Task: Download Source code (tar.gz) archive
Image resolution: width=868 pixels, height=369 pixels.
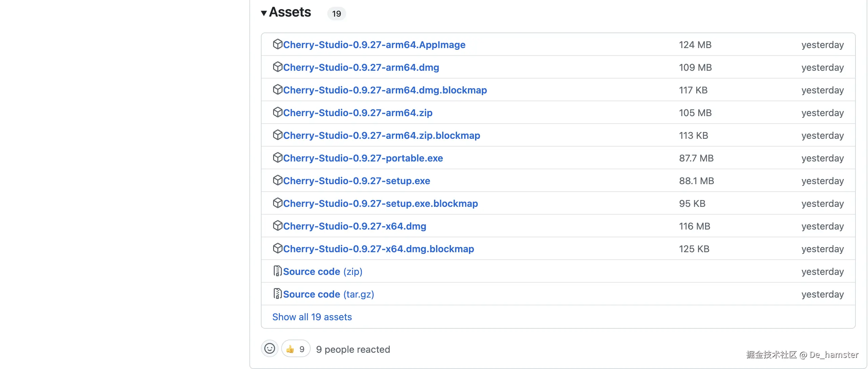Action: (328, 294)
